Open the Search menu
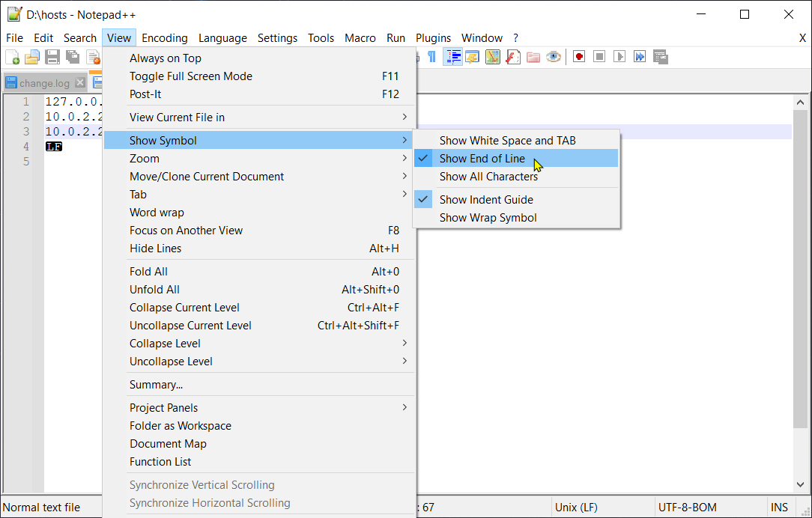812x518 pixels. click(79, 37)
